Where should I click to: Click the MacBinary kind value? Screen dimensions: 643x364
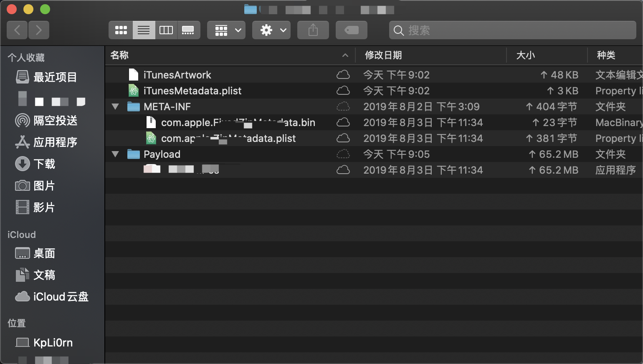[x=619, y=122]
